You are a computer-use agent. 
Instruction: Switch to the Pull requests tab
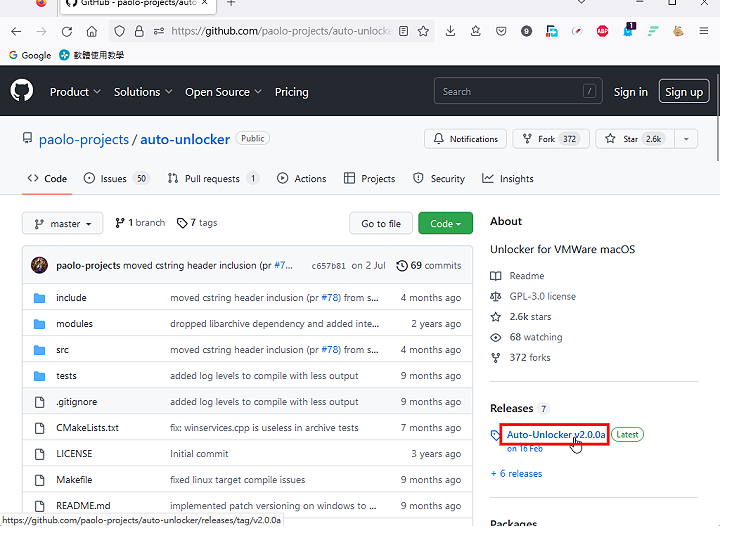point(213,179)
